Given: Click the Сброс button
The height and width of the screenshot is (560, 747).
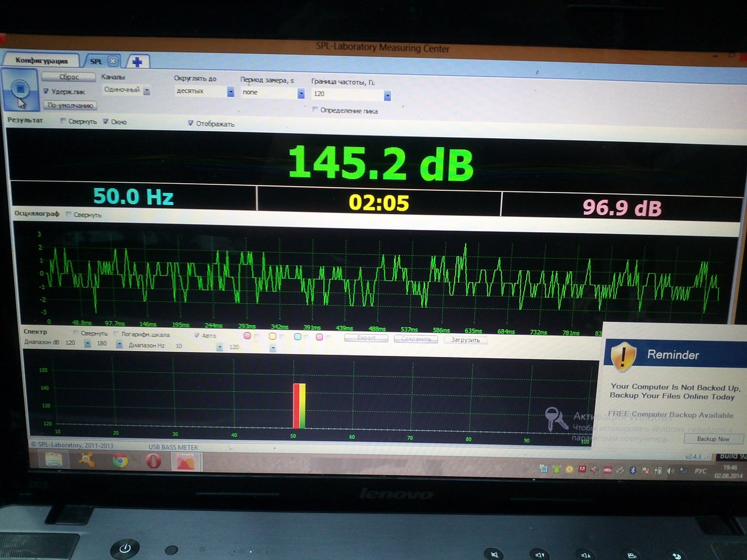Looking at the screenshot, I should [x=68, y=76].
